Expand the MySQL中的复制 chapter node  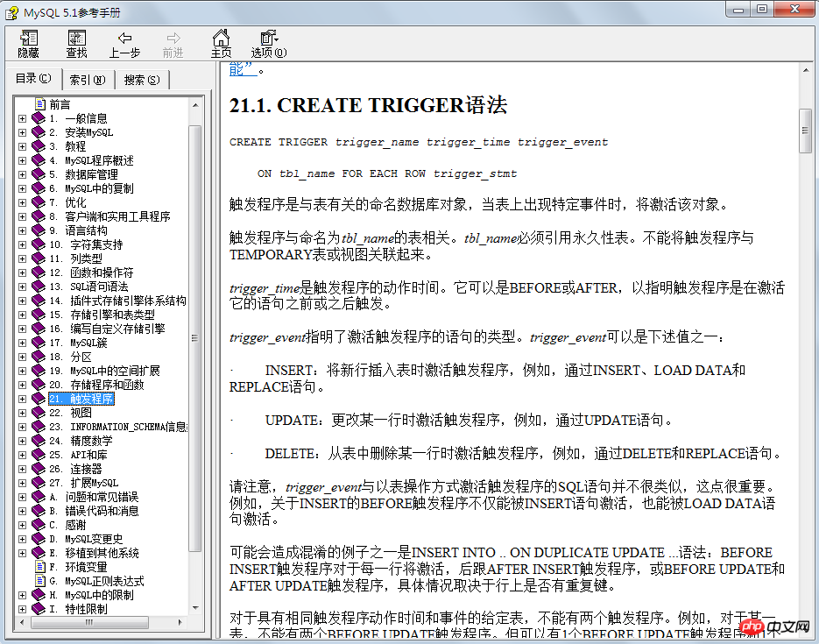[22, 188]
